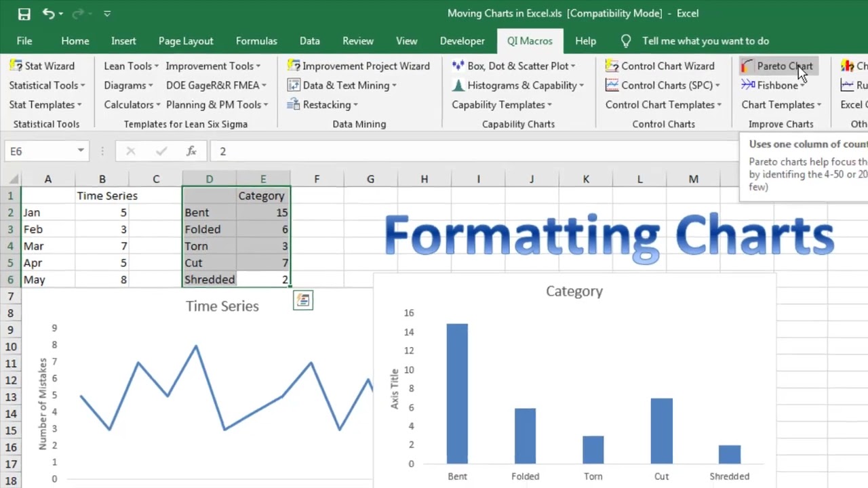This screenshot has height=488, width=868.
Task: Open the Diagrams dropdown
Action: pos(128,85)
